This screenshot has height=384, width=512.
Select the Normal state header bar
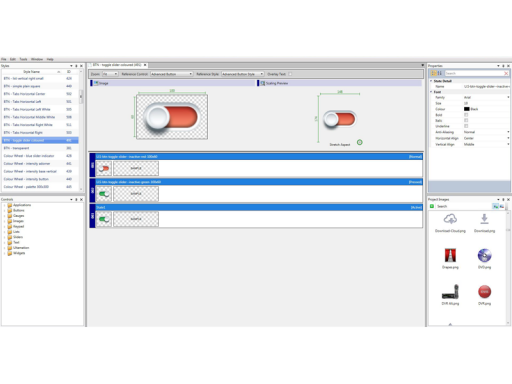pos(259,157)
